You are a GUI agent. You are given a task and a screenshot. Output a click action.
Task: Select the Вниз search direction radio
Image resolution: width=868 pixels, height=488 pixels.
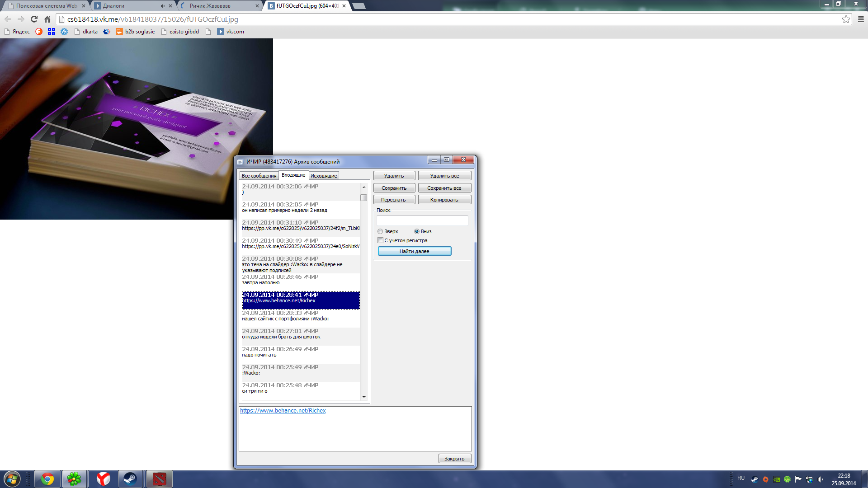pos(417,231)
